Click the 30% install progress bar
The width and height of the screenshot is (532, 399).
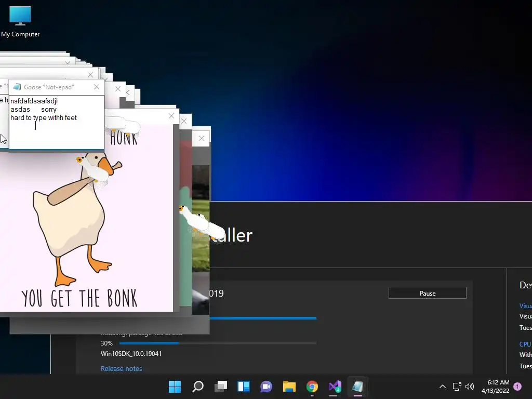[218, 343]
